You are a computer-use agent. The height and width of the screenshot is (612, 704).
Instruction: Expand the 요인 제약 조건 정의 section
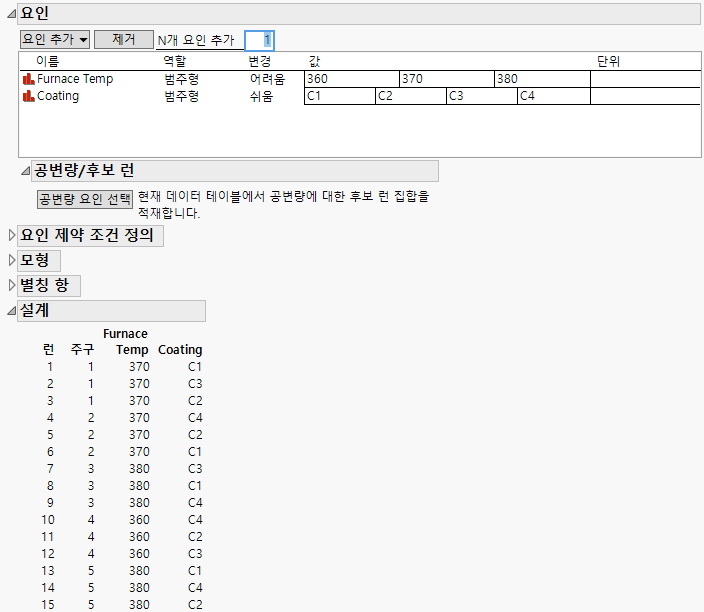[x=12, y=235]
